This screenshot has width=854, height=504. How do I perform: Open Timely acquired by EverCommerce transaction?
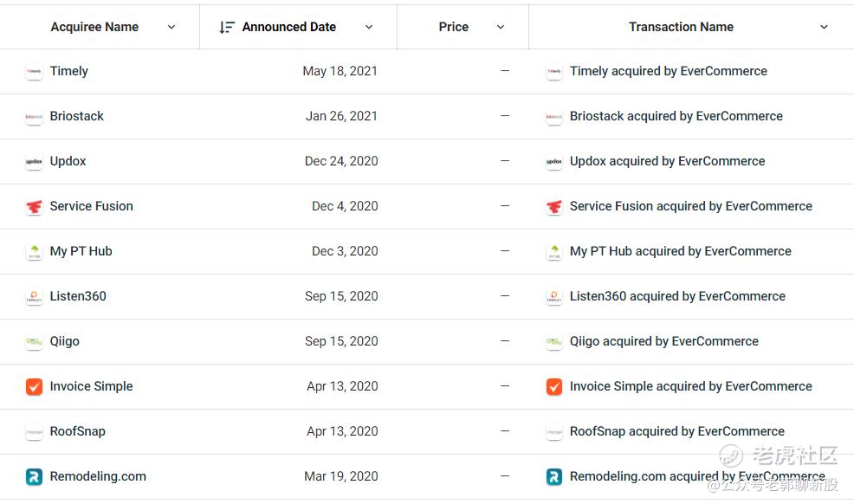[x=668, y=71]
